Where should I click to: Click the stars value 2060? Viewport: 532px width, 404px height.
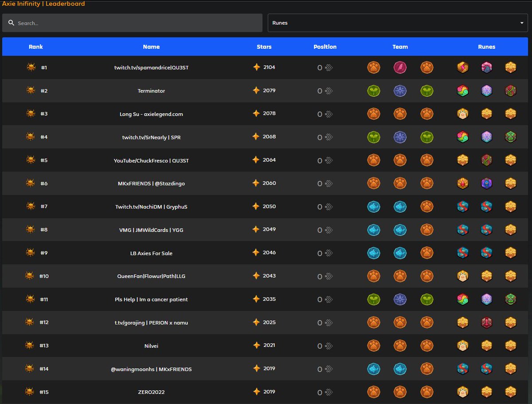pos(269,183)
